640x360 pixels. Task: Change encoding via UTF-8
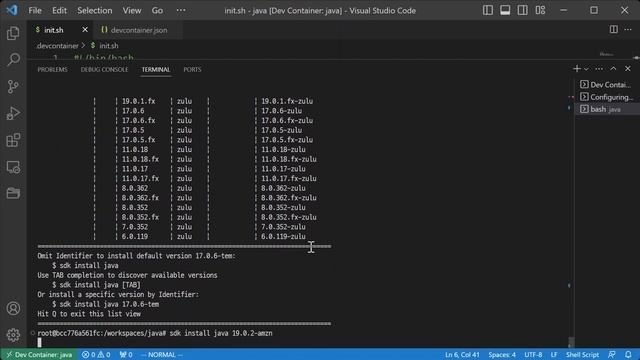pos(533,354)
